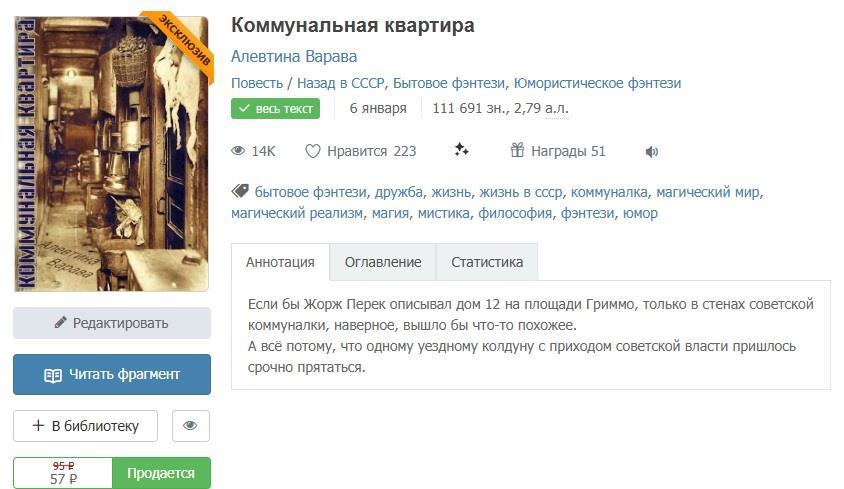Click the heart icon to like the book
This screenshot has width=844, height=489.
point(313,151)
